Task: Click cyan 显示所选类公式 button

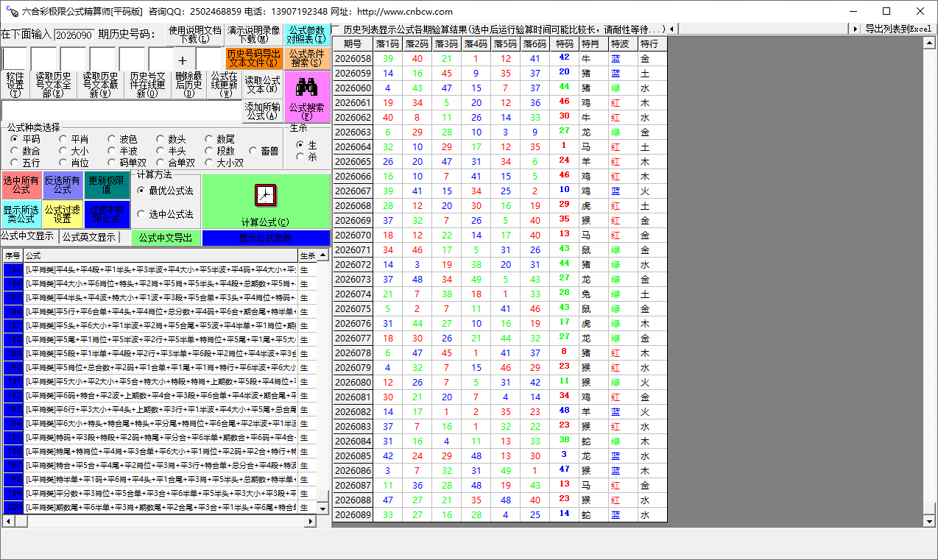Action: pos(21,214)
